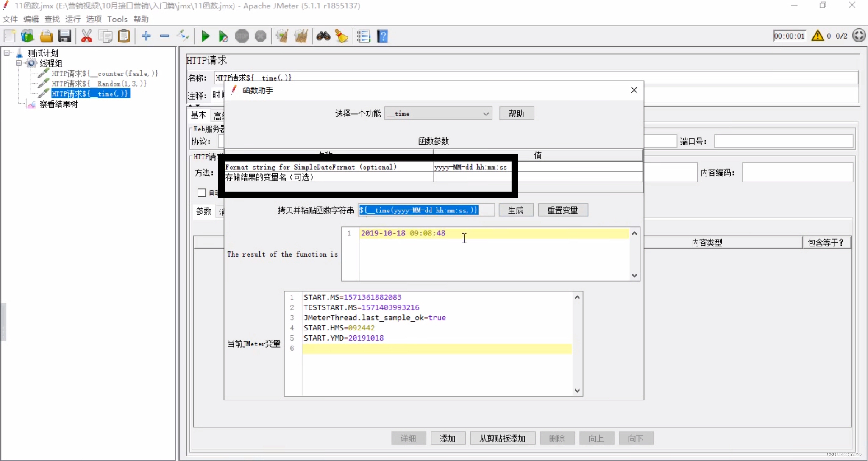The height and width of the screenshot is (461, 868).
Task: Open Search with binoculars icon
Action: tap(323, 36)
